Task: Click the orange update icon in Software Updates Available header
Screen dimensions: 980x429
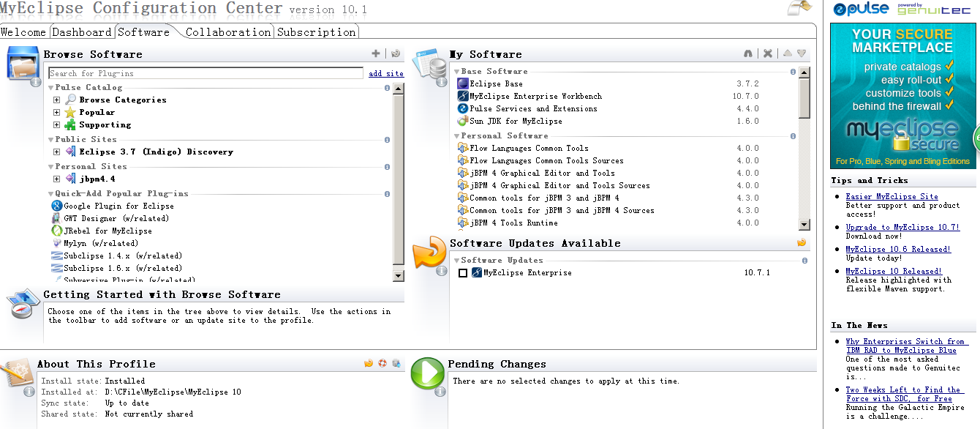Action: (x=802, y=242)
